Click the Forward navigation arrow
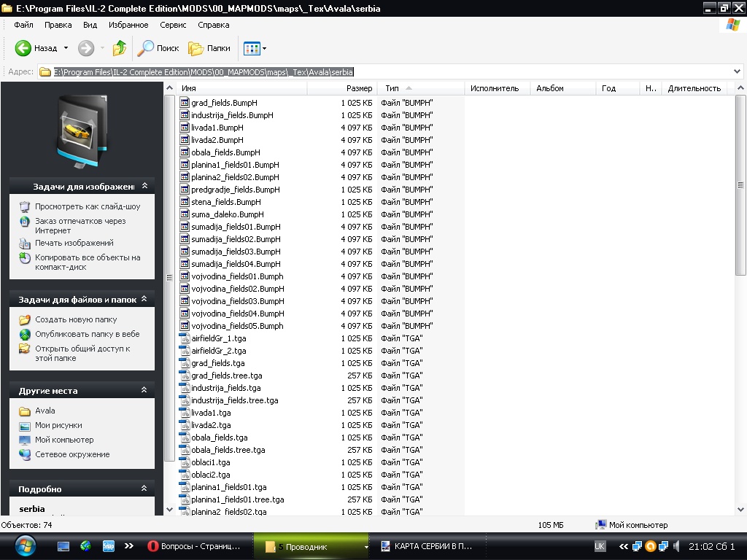The image size is (747, 560). click(x=86, y=48)
